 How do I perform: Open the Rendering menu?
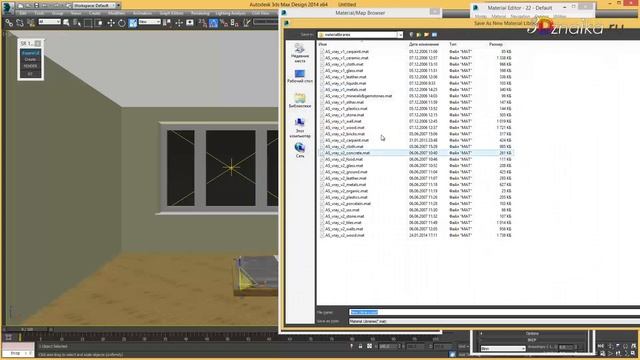coord(200,13)
